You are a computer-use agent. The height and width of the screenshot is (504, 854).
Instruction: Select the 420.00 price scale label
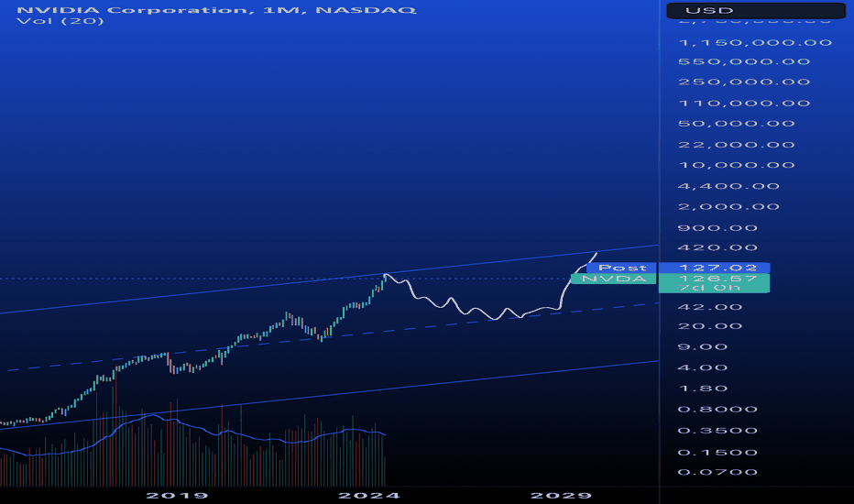pos(717,247)
